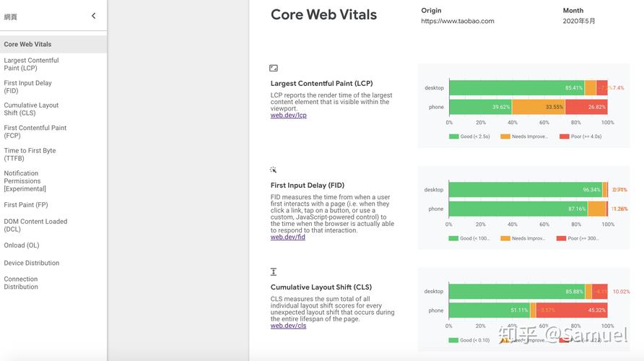The image size is (644, 361).
Task: Click the FID cursor click icon
Action: 273,170
